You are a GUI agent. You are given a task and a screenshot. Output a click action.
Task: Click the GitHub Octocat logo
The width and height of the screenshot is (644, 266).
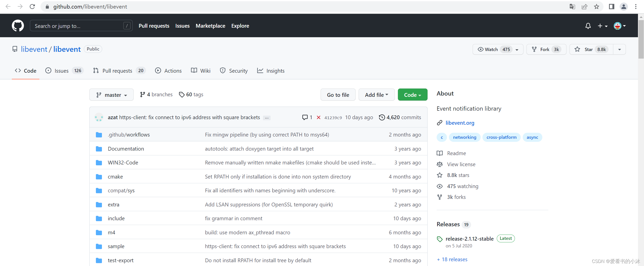point(18,26)
